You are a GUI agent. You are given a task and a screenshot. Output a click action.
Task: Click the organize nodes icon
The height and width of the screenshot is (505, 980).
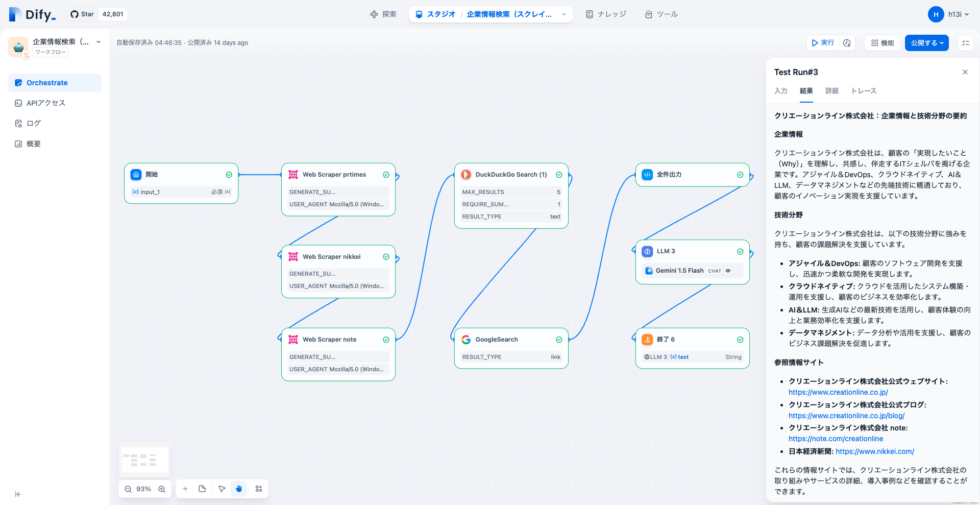point(259,489)
